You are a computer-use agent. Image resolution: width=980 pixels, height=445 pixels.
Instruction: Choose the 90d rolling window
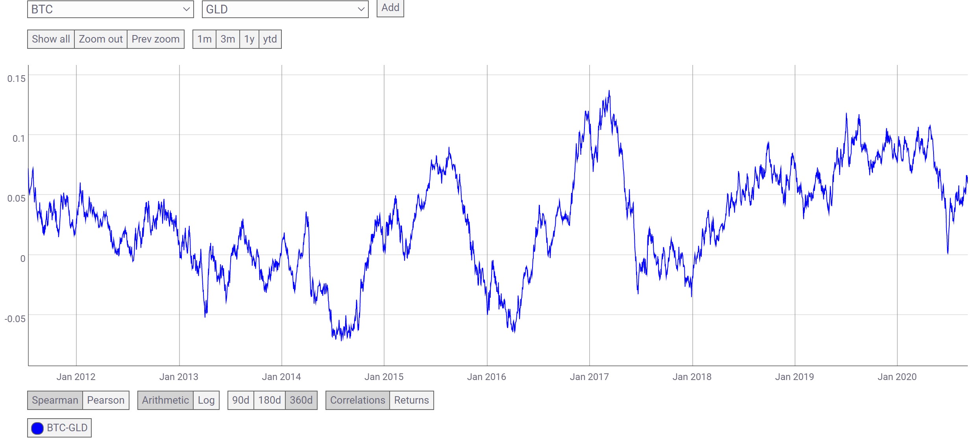[240, 400]
